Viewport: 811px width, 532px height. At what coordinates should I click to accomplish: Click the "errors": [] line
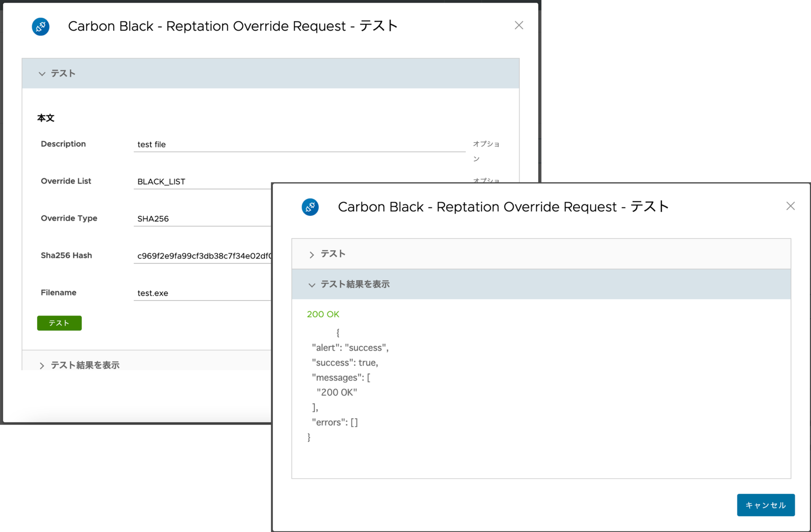(x=335, y=422)
